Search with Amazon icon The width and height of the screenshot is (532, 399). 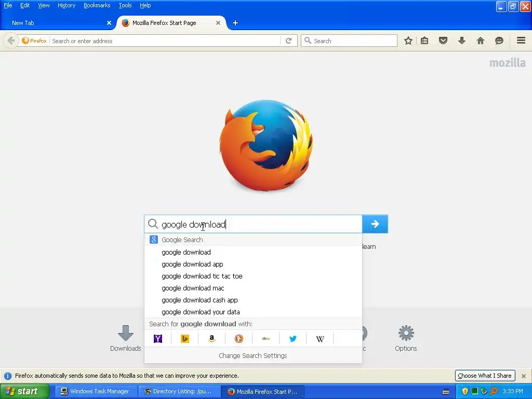[212, 339]
